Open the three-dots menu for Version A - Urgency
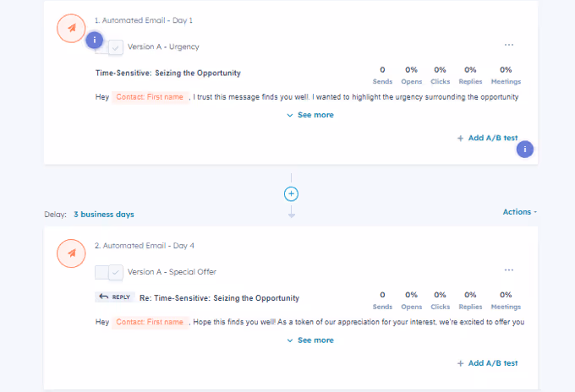Screen dimensions: 575x392 click(x=509, y=45)
